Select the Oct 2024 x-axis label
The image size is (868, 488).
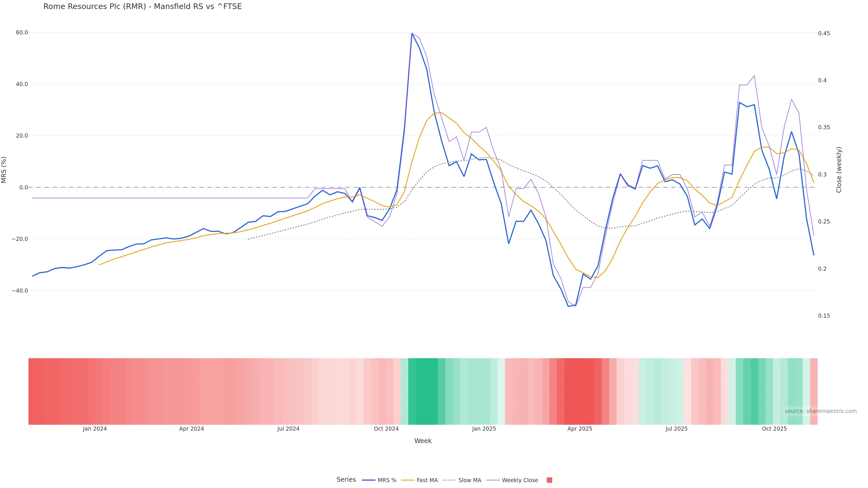[x=386, y=429]
